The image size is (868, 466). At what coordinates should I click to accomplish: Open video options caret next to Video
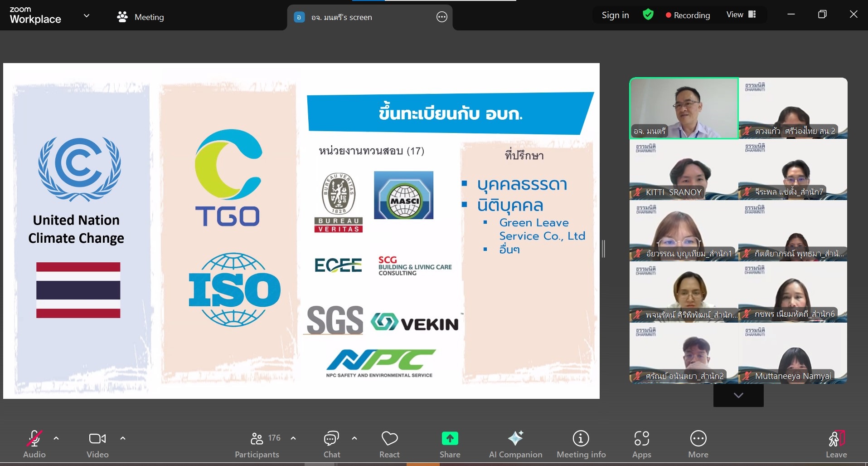123,438
